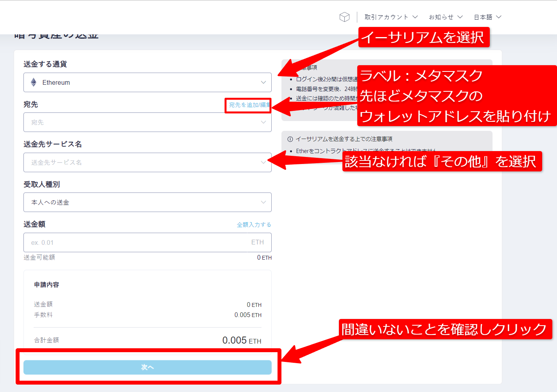Click the chevron arrow beside お知らせ
This screenshot has height=392, width=557.
460,17
